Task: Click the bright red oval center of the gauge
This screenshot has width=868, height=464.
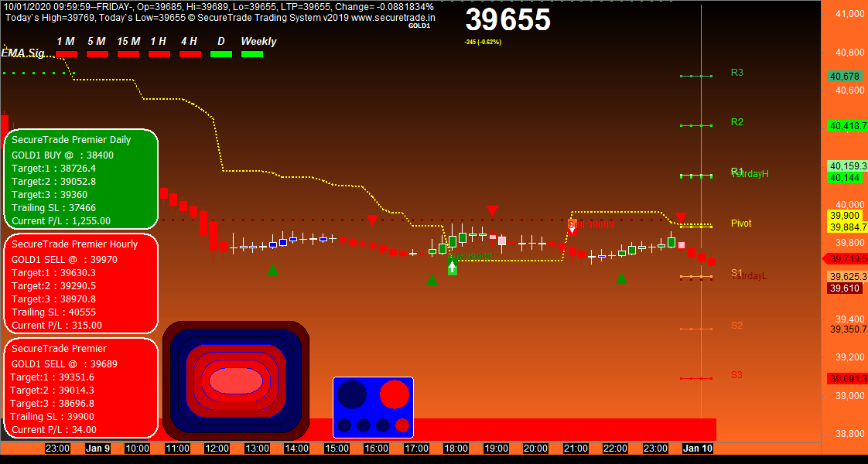Action: coord(236,381)
